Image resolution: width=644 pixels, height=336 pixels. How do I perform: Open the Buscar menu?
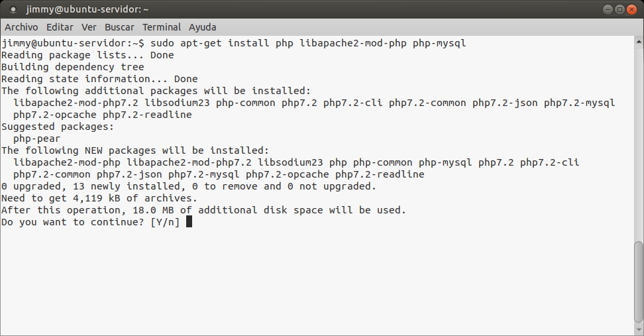click(x=119, y=27)
